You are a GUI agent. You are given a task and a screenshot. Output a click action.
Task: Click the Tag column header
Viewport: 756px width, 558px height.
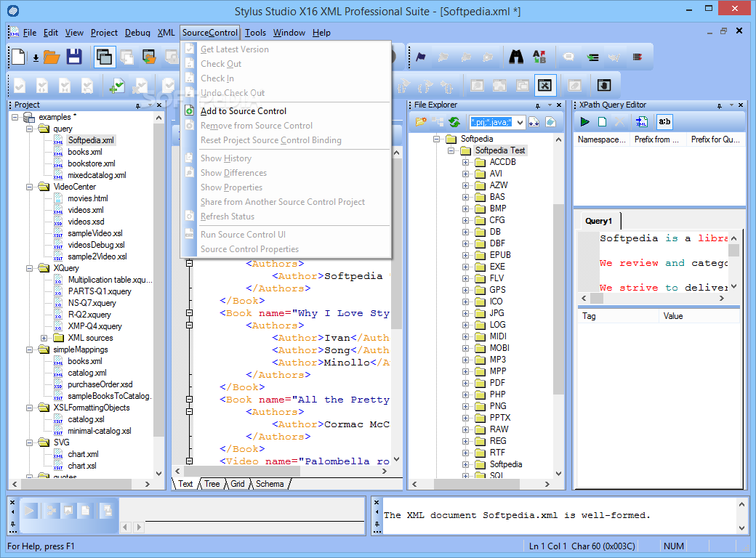coord(618,316)
